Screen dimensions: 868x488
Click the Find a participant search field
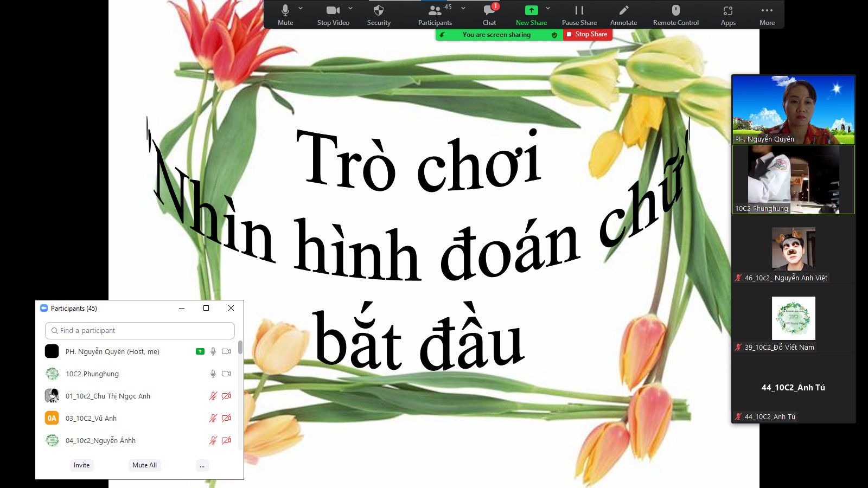[x=140, y=331]
